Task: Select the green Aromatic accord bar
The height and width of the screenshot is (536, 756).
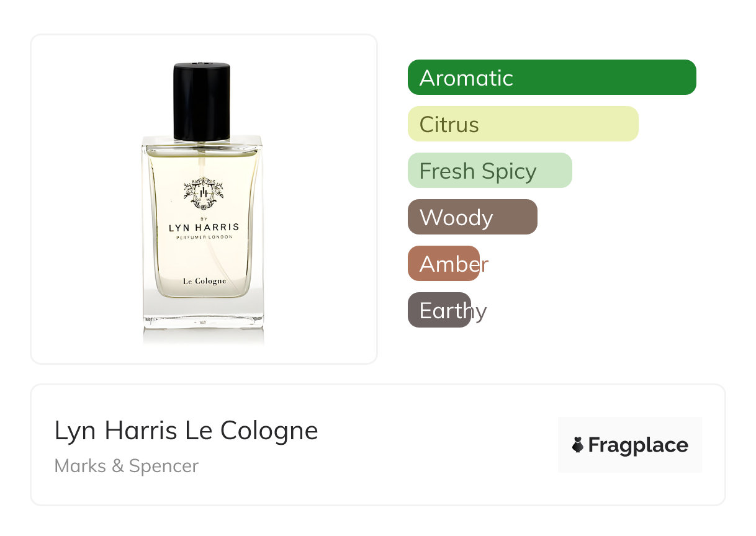Action: tap(552, 78)
